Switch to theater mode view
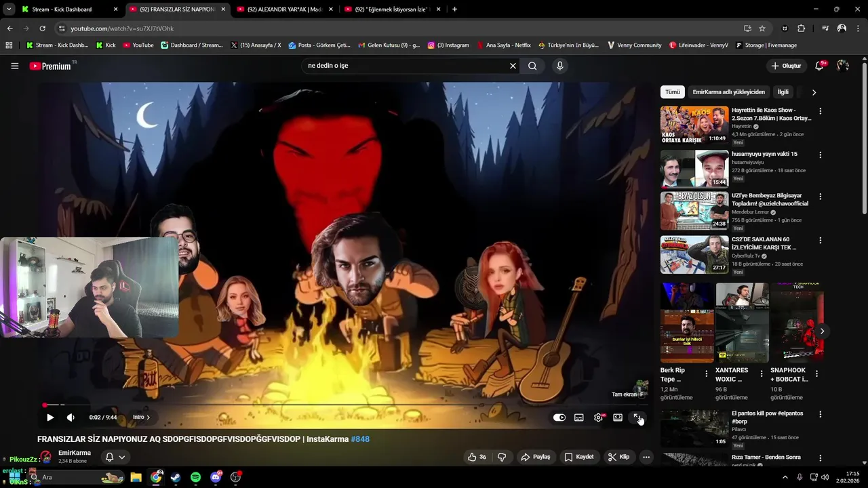The image size is (868, 488). click(x=618, y=418)
